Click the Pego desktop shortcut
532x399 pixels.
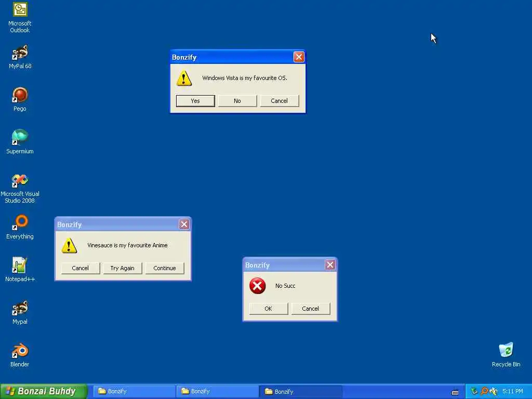point(20,99)
